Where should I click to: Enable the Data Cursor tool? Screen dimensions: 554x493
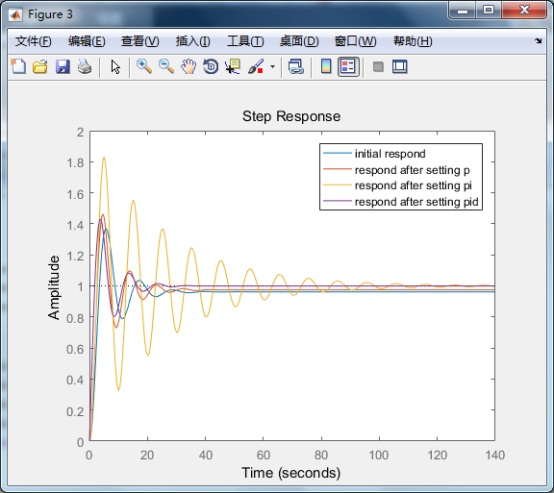point(233,66)
